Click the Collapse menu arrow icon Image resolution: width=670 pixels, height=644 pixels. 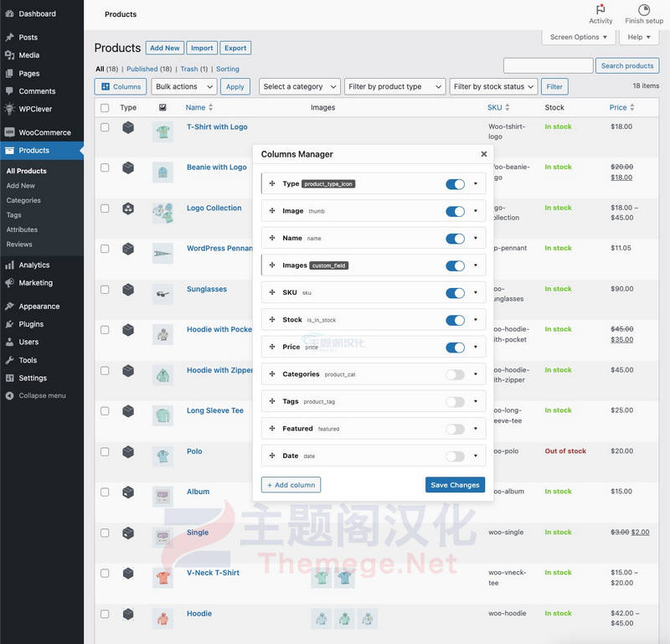coord(9,396)
